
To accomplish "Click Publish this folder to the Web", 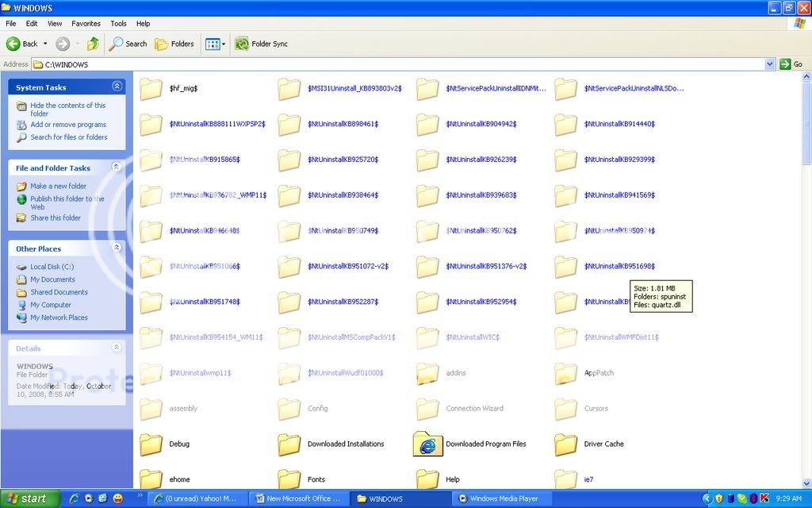I will (x=67, y=202).
